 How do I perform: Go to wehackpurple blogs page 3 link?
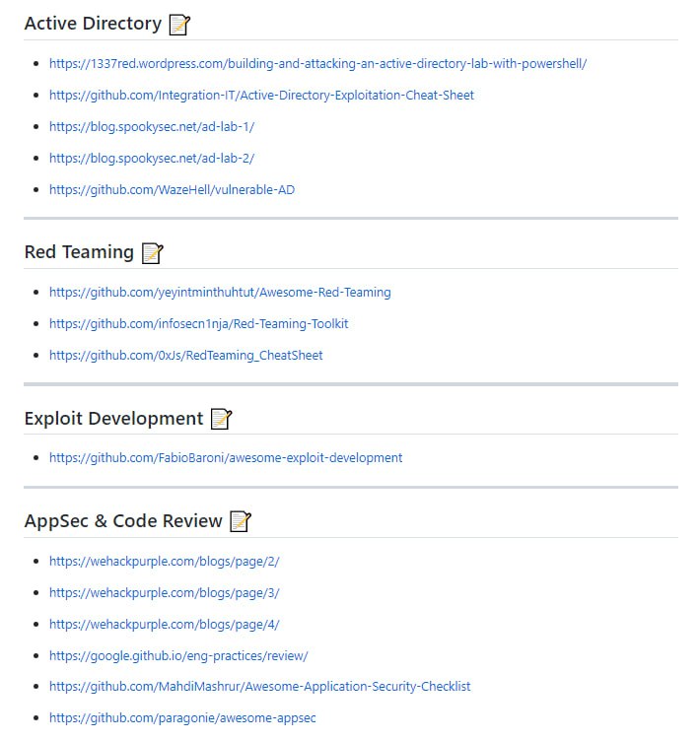point(165,593)
